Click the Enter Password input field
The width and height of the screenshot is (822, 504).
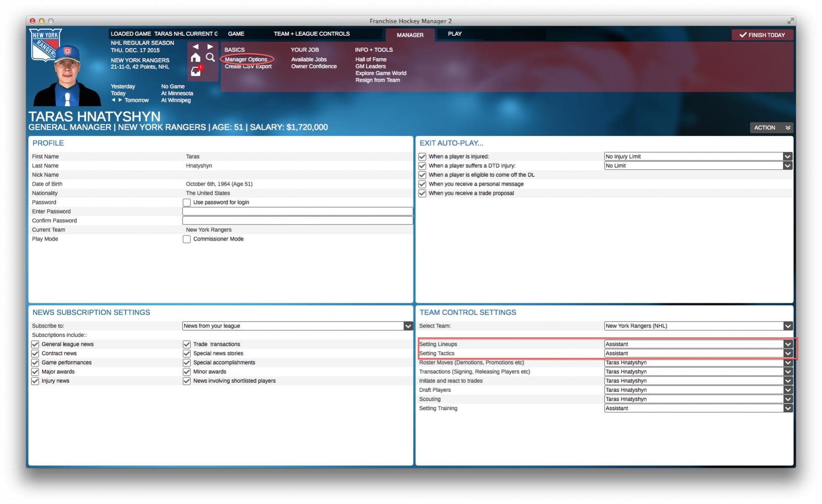[298, 211]
